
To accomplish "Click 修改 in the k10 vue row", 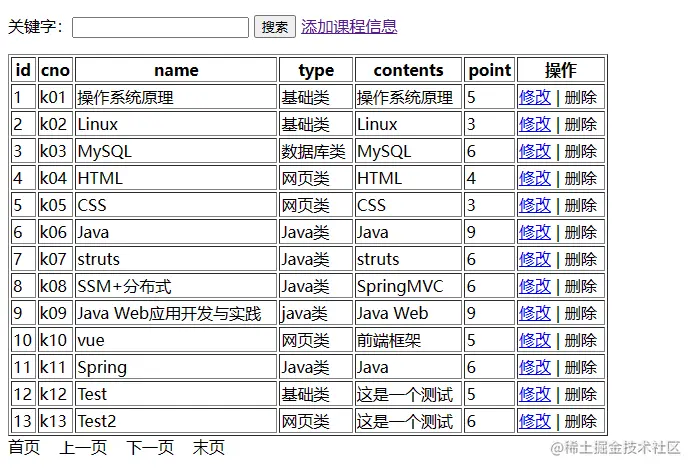I will [x=535, y=341].
